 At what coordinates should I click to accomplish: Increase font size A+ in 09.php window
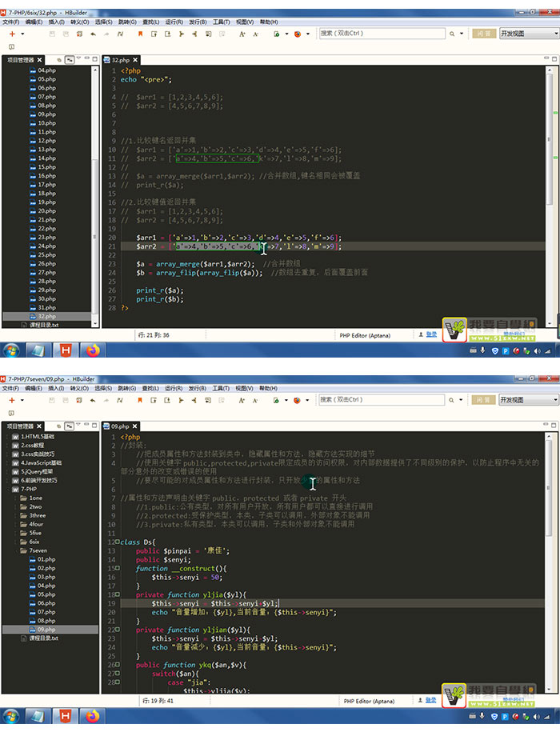coord(242,400)
